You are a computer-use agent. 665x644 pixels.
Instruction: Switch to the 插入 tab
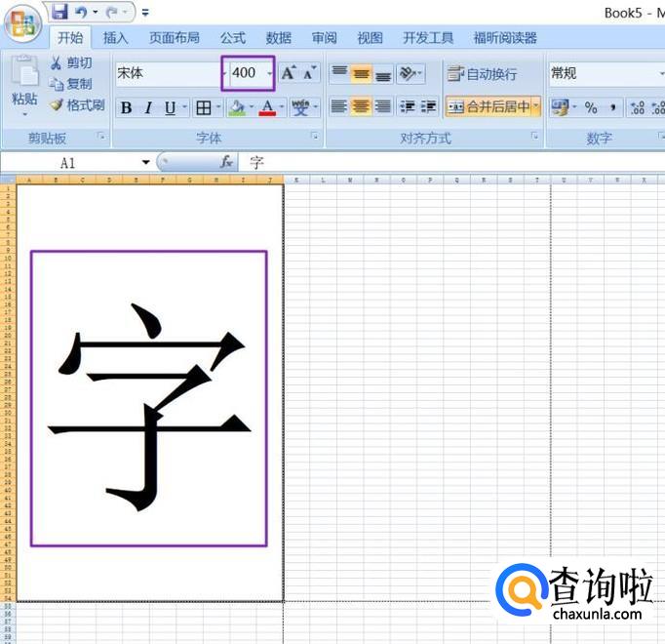pyautogui.click(x=115, y=38)
